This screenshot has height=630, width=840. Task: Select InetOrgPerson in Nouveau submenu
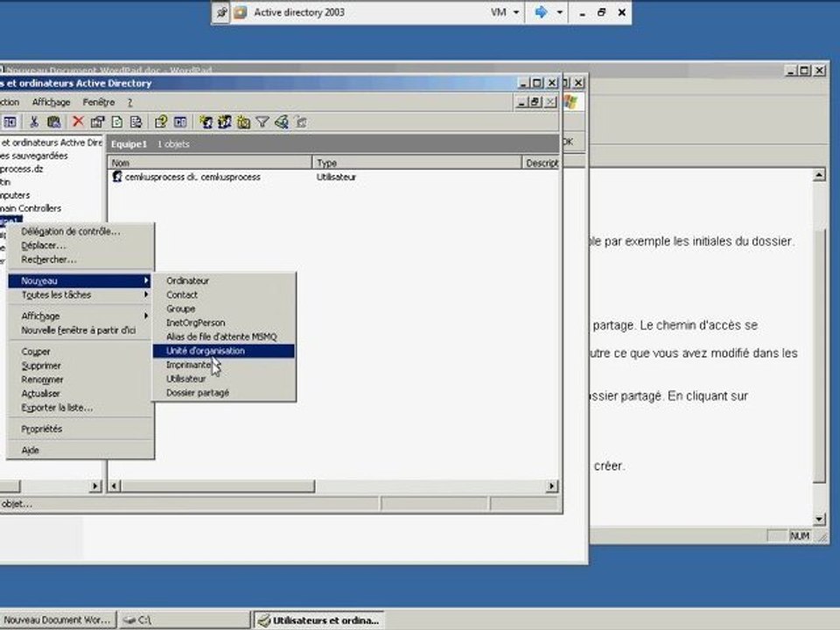pyautogui.click(x=224, y=323)
